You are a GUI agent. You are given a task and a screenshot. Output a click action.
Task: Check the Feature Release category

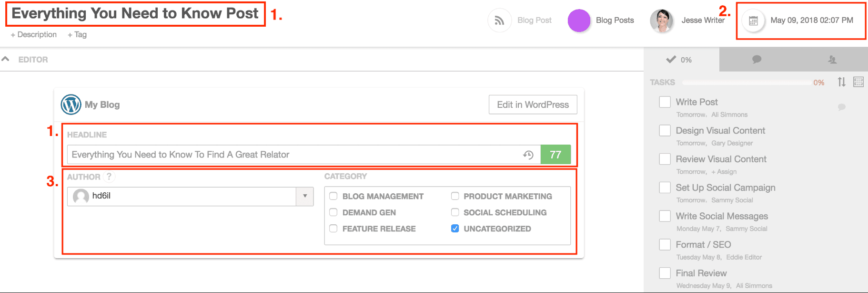[333, 229]
